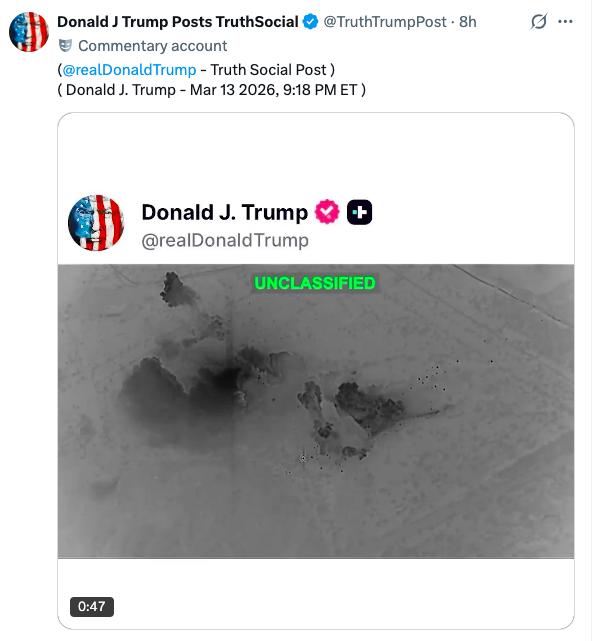611x641 pixels.
Task: Click the gray @realDonaldTrump handle in the card
Action: (225, 241)
